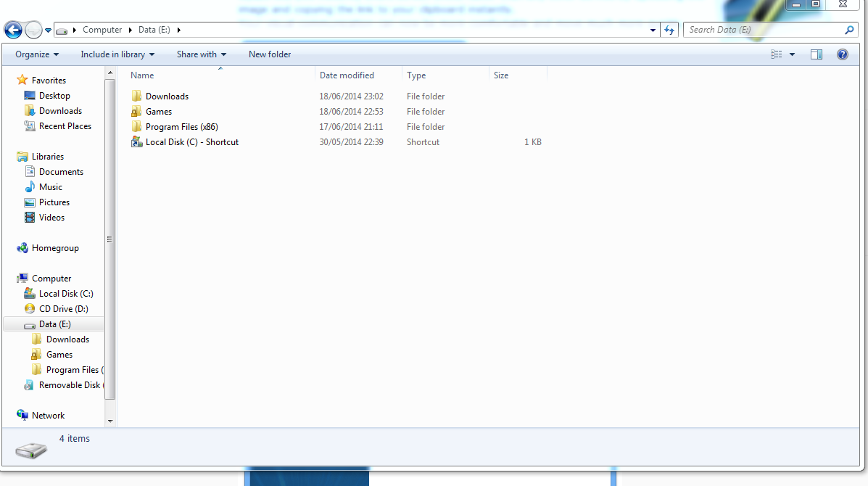Select Homegroup in navigation pane

click(x=55, y=248)
